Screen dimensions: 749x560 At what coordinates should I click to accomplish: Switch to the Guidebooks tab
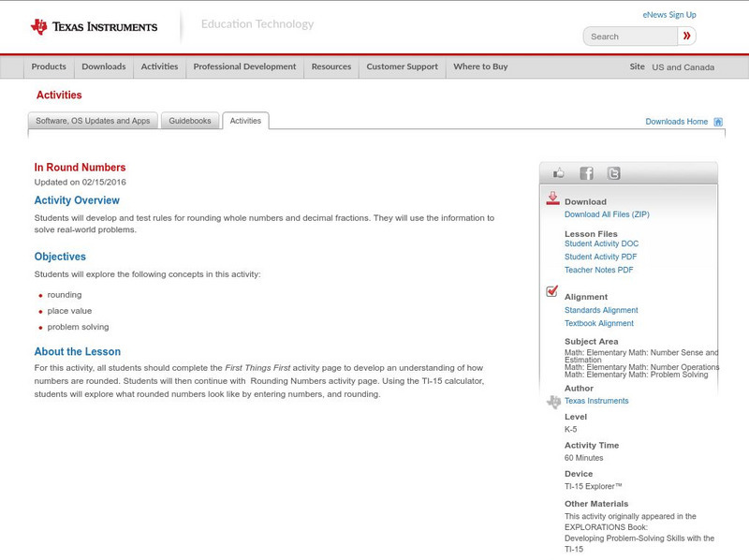(x=187, y=120)
